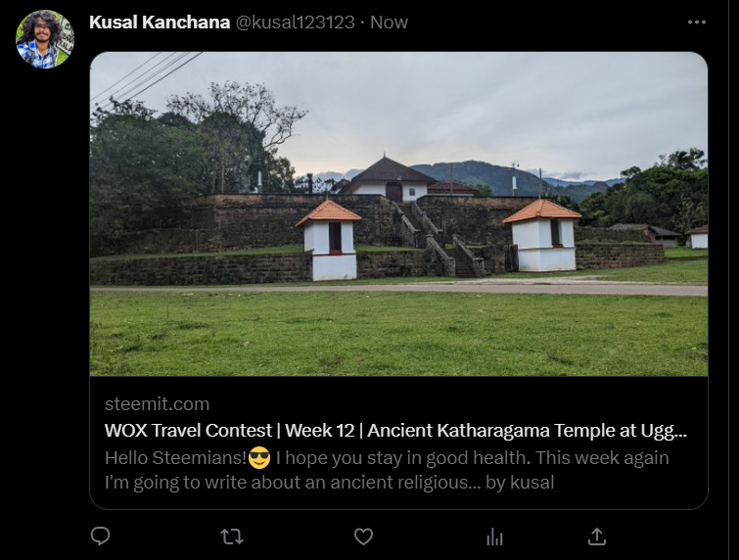Viewport: 739px width, 560px height.
Task: Click the sunglasses emoji in the preview text
Action: [x=259, y=458]
